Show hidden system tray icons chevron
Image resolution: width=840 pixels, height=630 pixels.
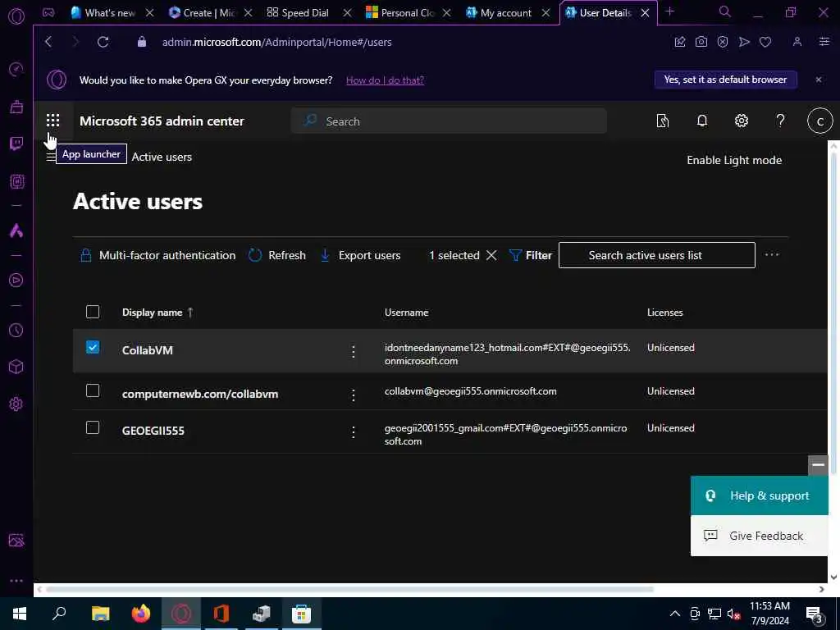pyautogui.click(x=675, y=614)
